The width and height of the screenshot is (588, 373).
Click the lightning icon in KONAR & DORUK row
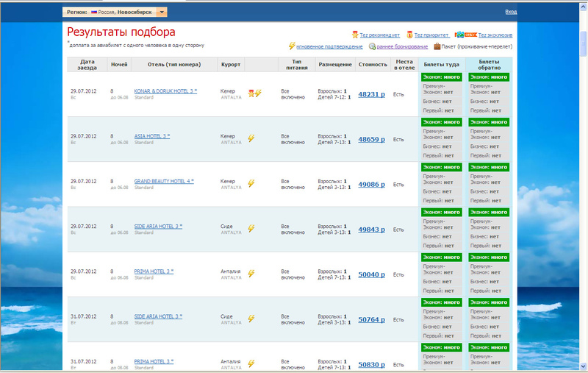[258, 93]
